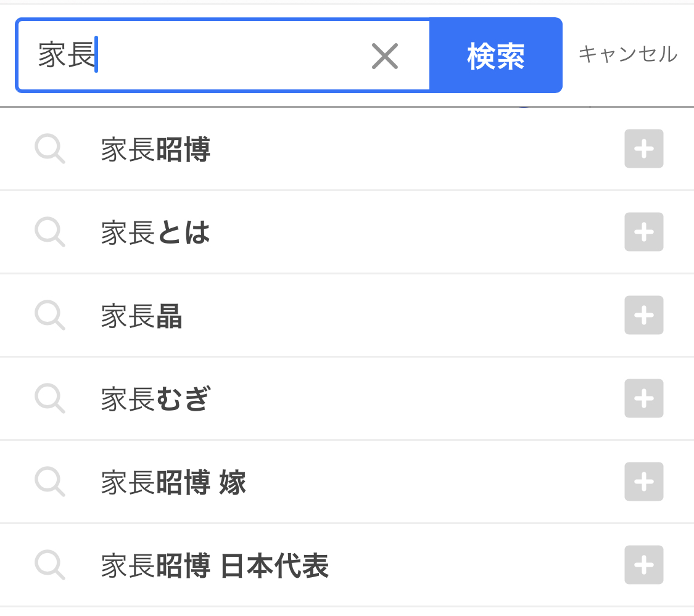Clear the search field with X icon
Screen dimensions: 694x616
[x=384, y=56]
